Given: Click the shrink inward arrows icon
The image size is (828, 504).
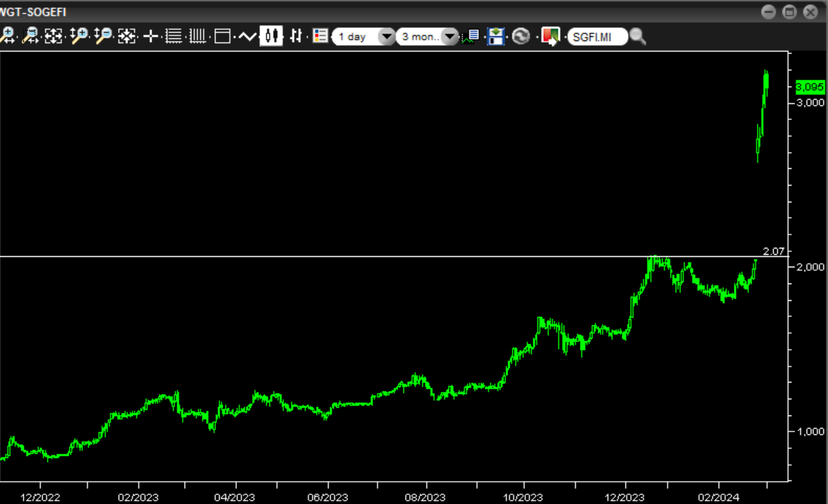Looking at the screenshot, I should [127, 36].
